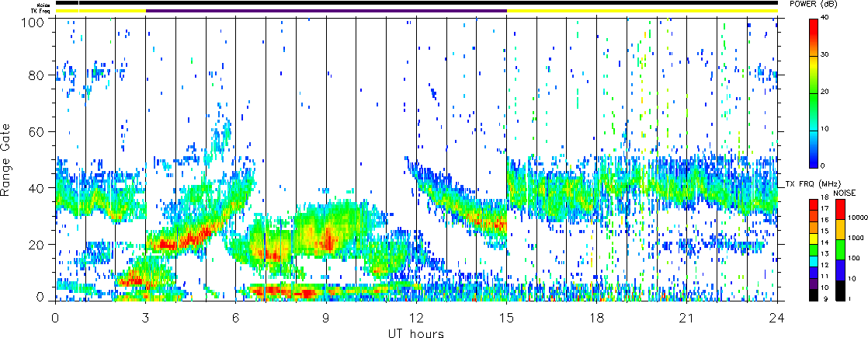Click the purple segment of the TX FRQ scale
Screen dimensions: 868x338
tap(814, 283)
